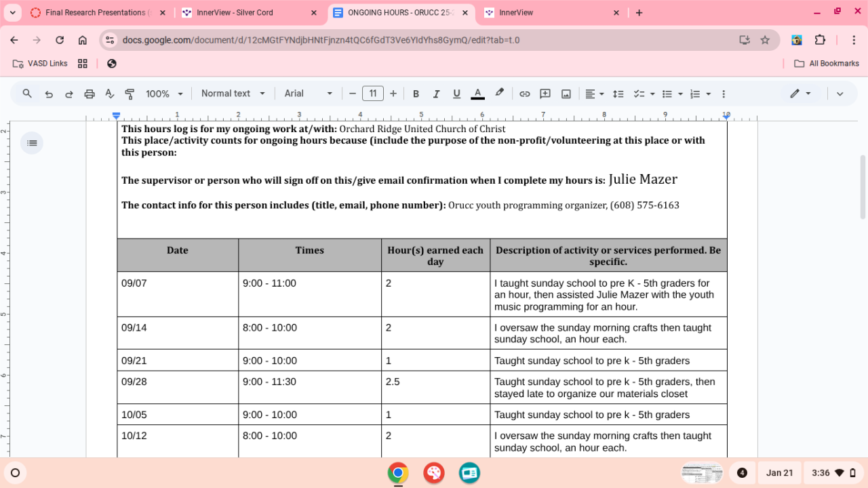
Task: Open the text color picker
Action: [x=477, y=94]
